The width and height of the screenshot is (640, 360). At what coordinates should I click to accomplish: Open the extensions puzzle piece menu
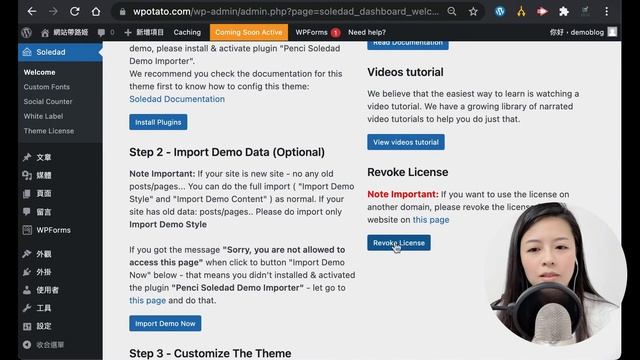tap(564, 11)
